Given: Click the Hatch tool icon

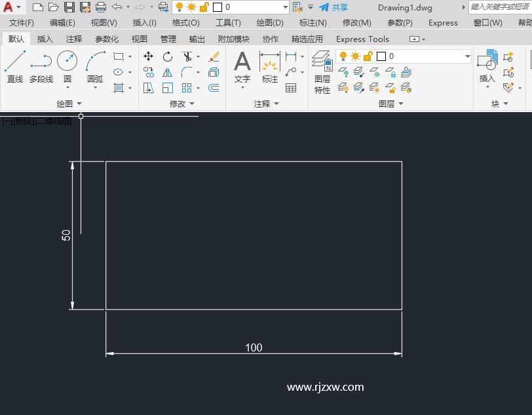Looking at the screenshot, I should click(x=119, y=88).
